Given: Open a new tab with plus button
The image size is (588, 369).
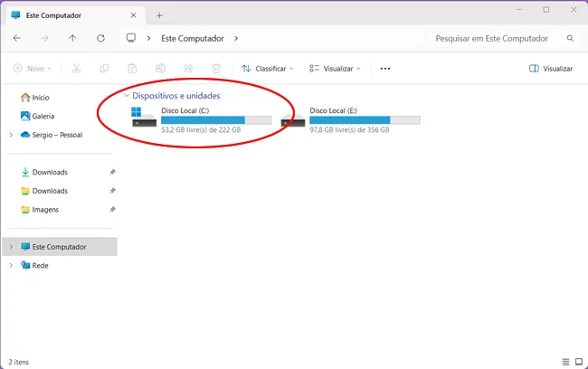Looking at the screenshot, I should click(159, 15).
